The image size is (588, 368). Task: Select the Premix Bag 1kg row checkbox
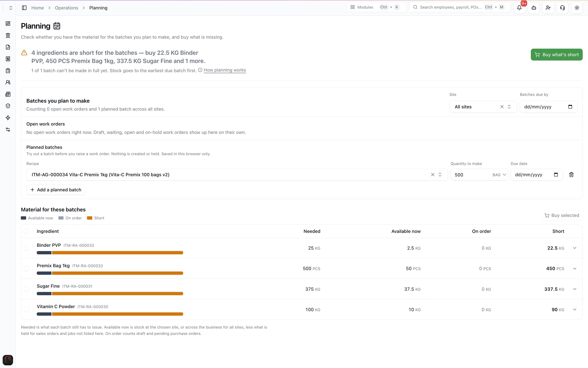click(x=26, y=268)
